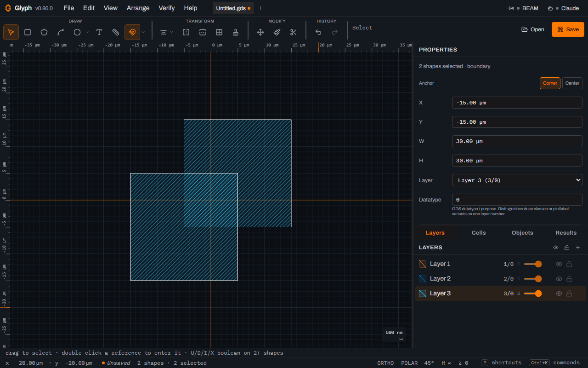
Task: Add a new document tab
Action: (260, 8)
